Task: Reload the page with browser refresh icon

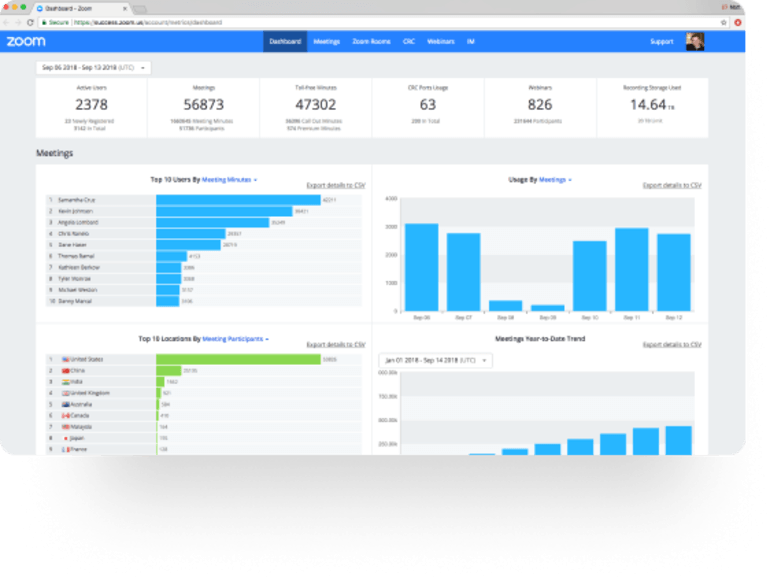Action: tap(30, 23)
